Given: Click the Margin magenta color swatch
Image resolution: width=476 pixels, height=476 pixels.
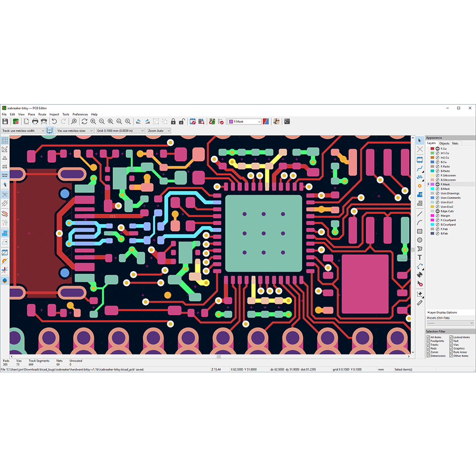Looking at the screenshot, I should pyautogui.click(x=432, y=216).
